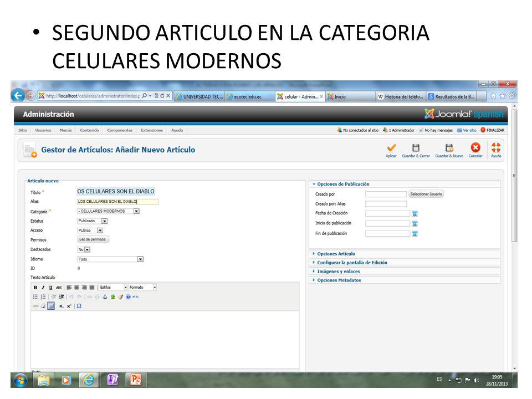
Task: Open the Ayuda menu in the menu bar
Action: (177, 130)
